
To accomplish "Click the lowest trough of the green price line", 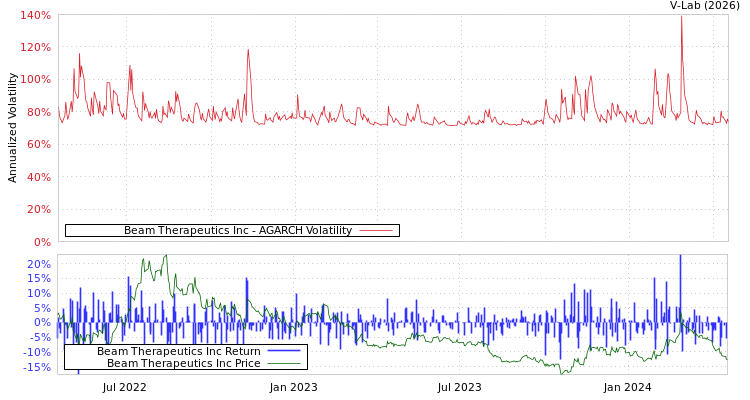I will pos(565,372).
